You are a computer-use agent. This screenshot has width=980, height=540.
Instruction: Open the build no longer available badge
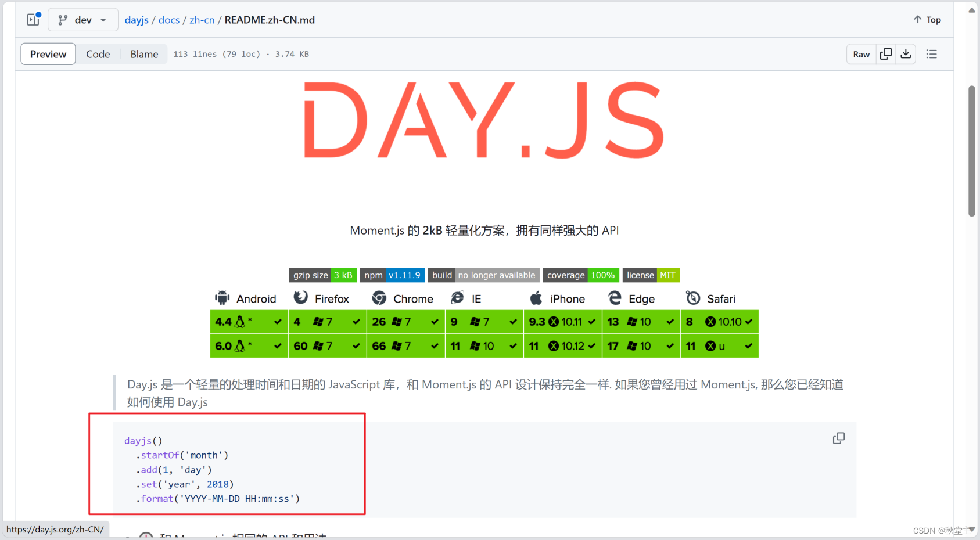[x=484, y=275]
